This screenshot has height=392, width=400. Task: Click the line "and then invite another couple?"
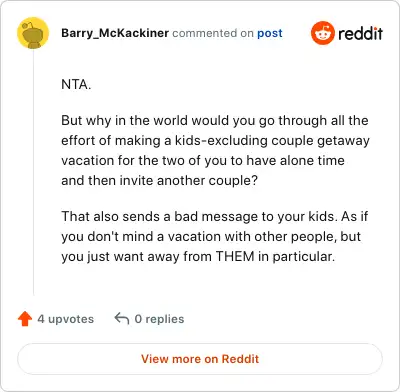pos(159,180)
